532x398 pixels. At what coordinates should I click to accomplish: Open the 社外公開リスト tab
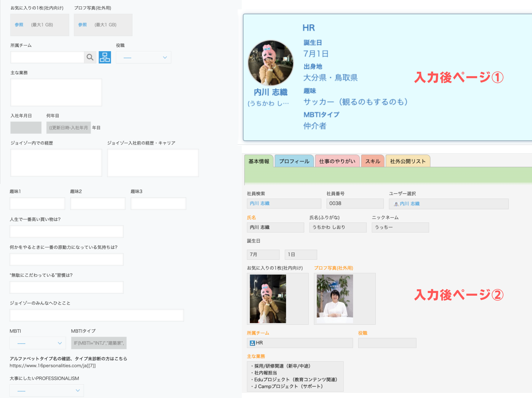pyautogui.click(x=408, y=161)
